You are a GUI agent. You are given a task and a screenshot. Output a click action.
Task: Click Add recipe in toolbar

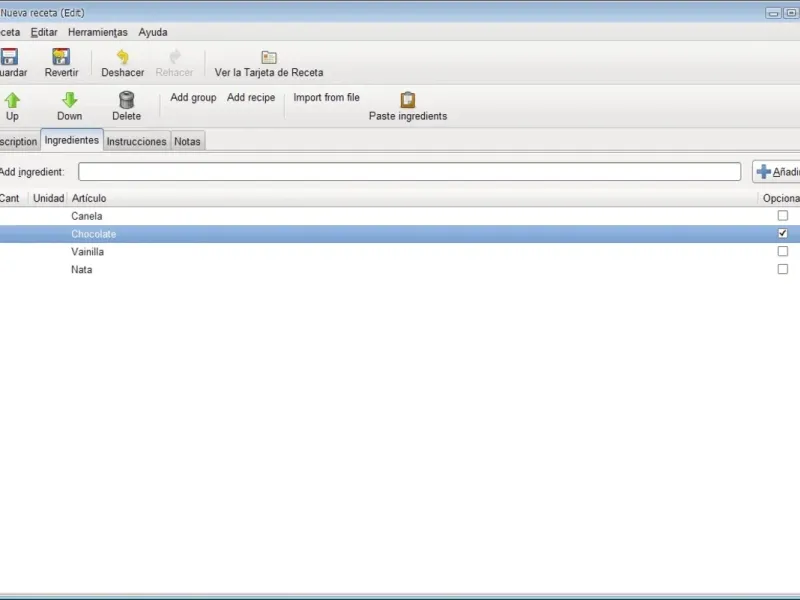[x=251, y=97]
